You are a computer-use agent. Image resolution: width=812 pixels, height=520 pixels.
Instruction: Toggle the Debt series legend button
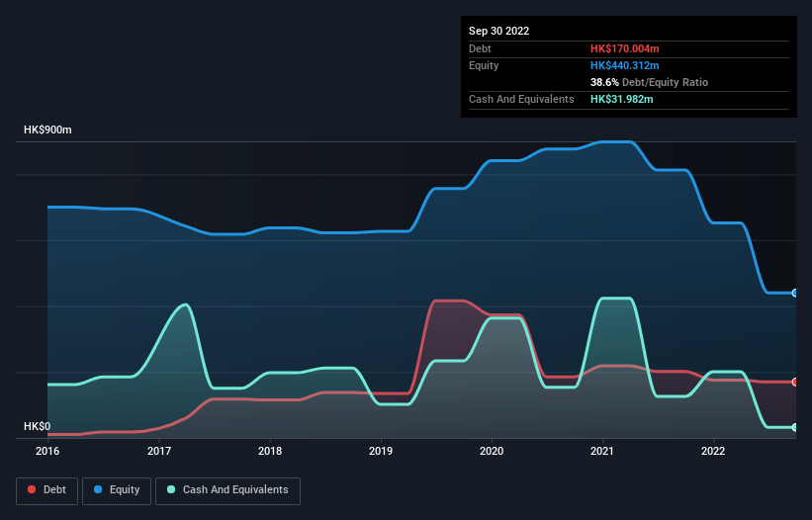tap(46, 490)
